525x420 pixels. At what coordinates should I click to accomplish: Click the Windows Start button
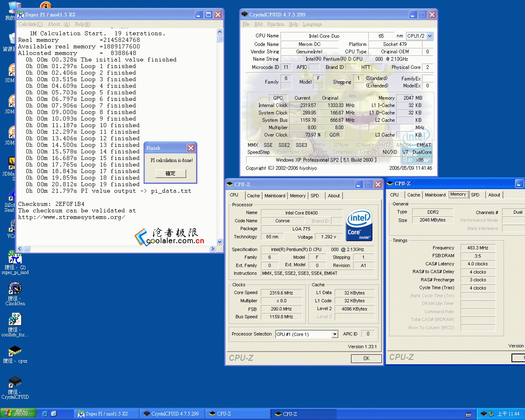[18, 413]
